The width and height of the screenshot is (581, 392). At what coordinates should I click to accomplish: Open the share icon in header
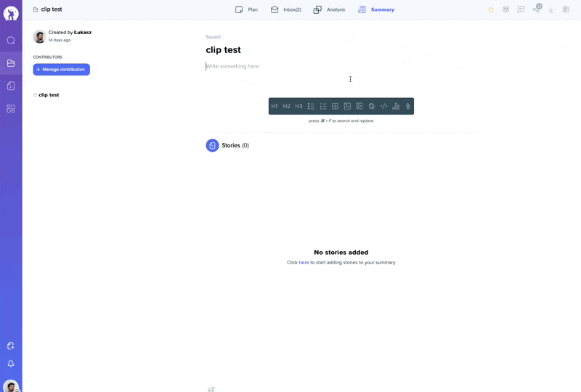point(536,9)
